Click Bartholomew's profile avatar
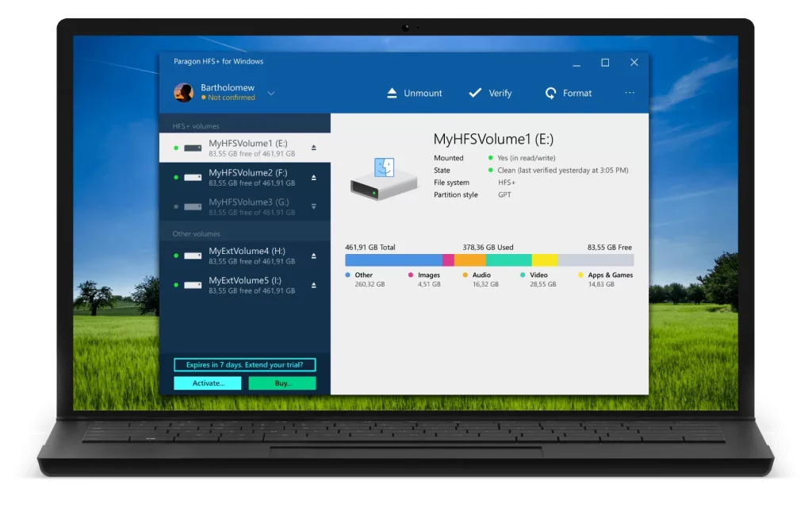The width and height of the screenshot is (812, 508). [x=183, y=92]
